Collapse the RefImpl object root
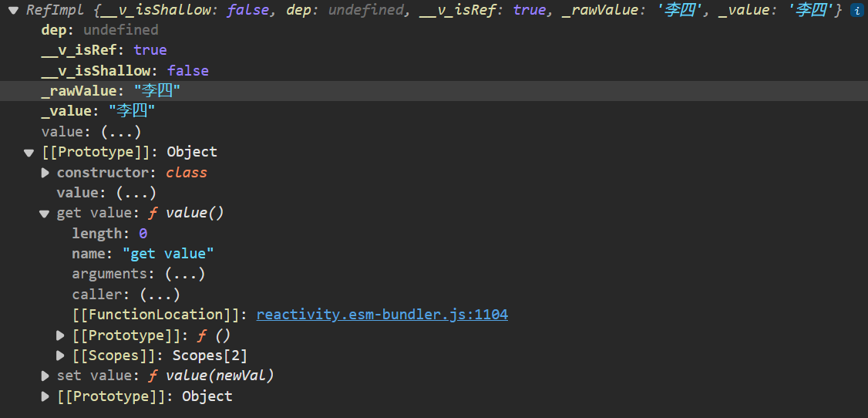The width and height of the screenshot is (868, 418). 14,10
